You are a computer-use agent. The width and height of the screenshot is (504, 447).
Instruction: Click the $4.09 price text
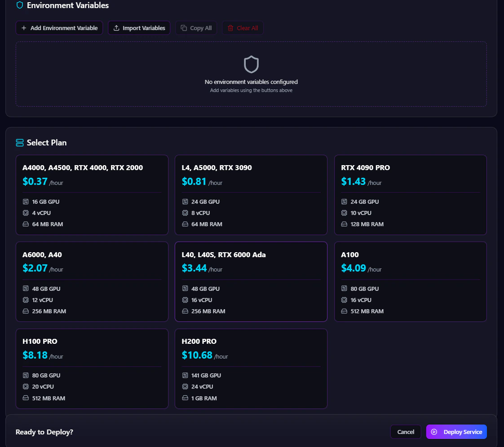tap(354, 268)
